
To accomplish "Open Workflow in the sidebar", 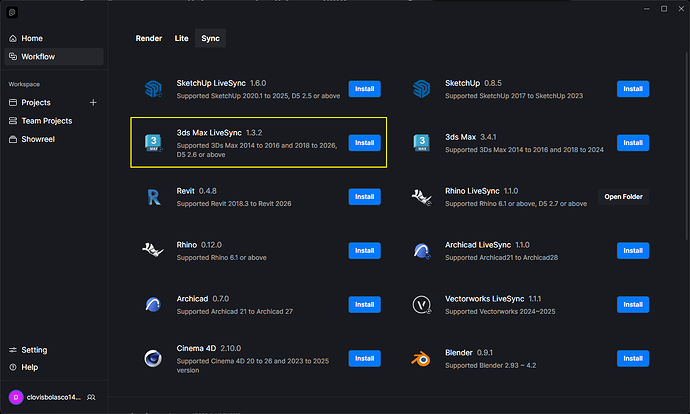I will click(x=54, y=57).
